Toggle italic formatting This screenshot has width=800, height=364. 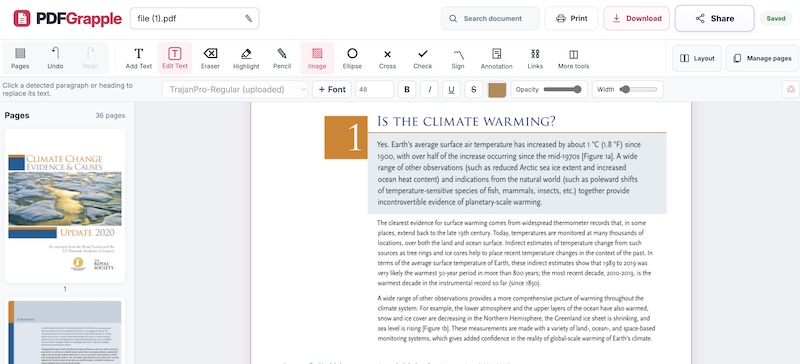point(429,89)
